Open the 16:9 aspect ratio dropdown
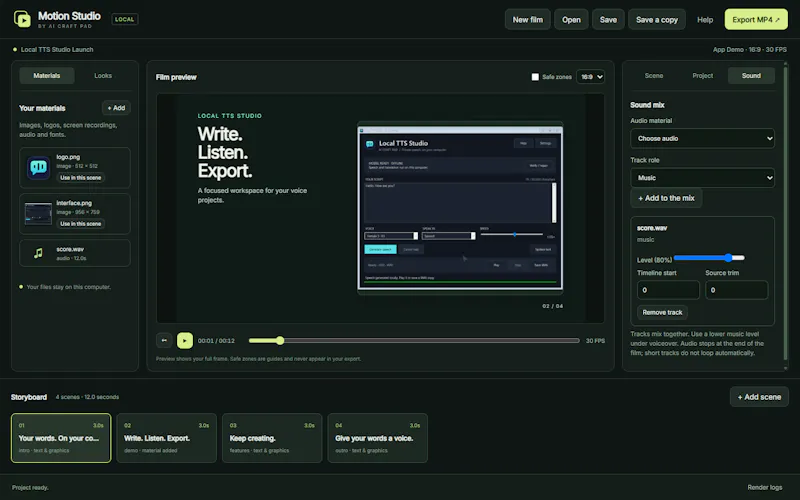 point(590,77)
